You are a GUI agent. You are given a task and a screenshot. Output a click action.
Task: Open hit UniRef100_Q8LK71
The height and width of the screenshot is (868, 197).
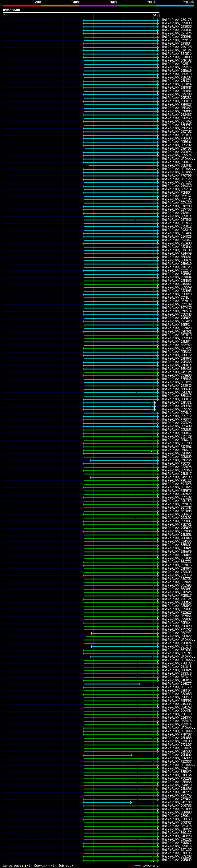coord(177,81)
